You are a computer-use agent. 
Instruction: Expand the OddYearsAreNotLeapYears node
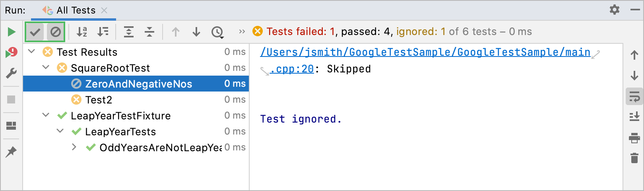(74, 147)
